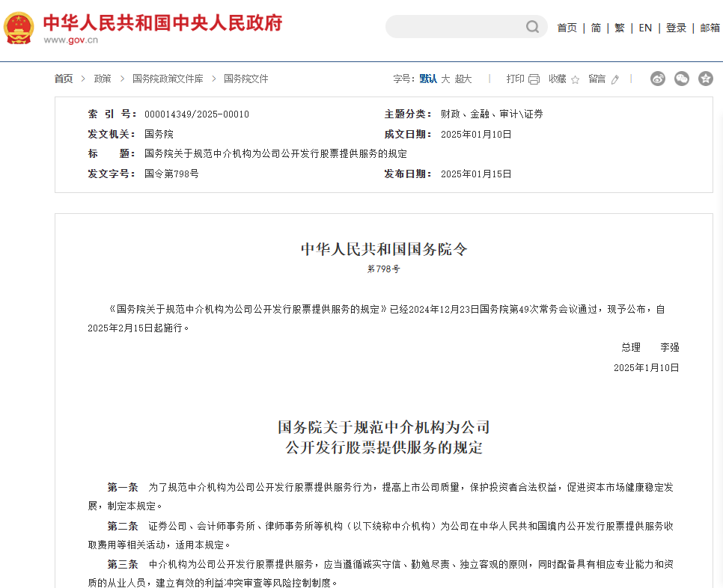Viewport: 723px width, 588px height.
Task: Click the search magnifier icon
Action: (532, 27)
